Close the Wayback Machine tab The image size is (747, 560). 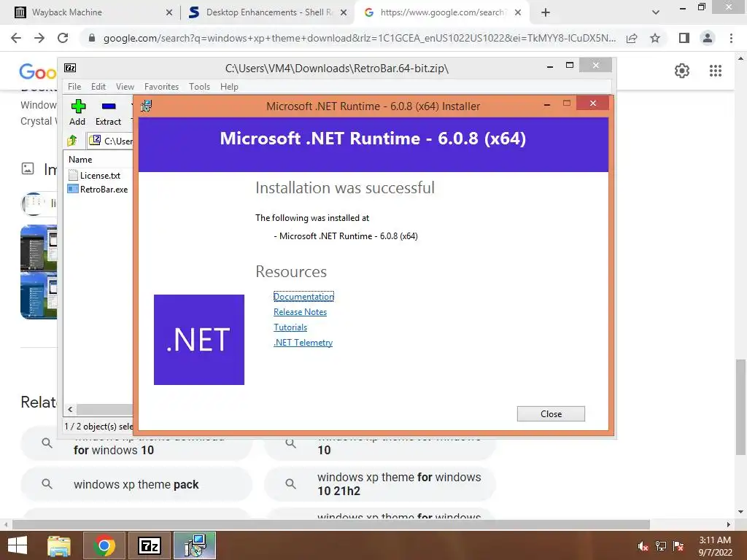tap(169, 12)
